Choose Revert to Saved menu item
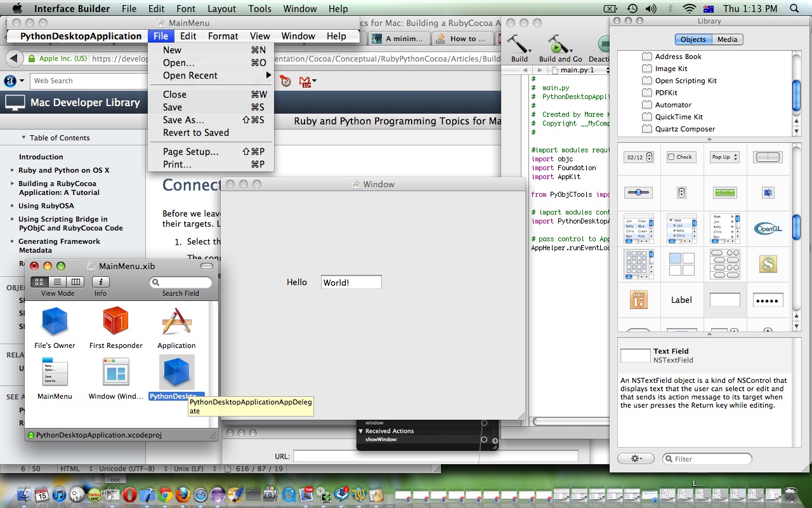The width and height of the screenshot is (812, 508). 211,133
